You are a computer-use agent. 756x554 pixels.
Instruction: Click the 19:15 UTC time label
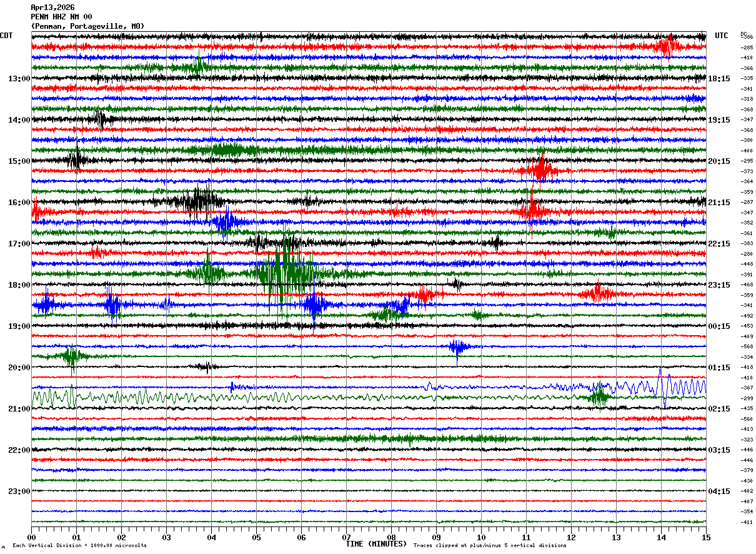[719, 120]
